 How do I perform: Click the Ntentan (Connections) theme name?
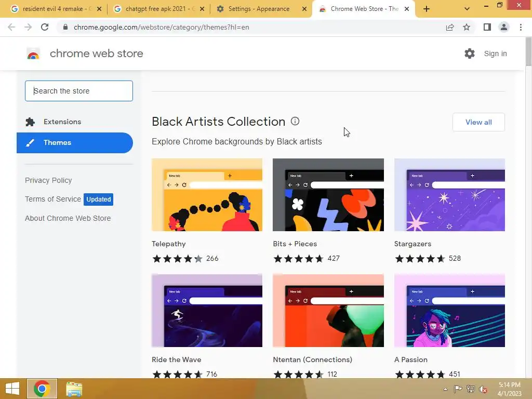[x=312, y=360]
